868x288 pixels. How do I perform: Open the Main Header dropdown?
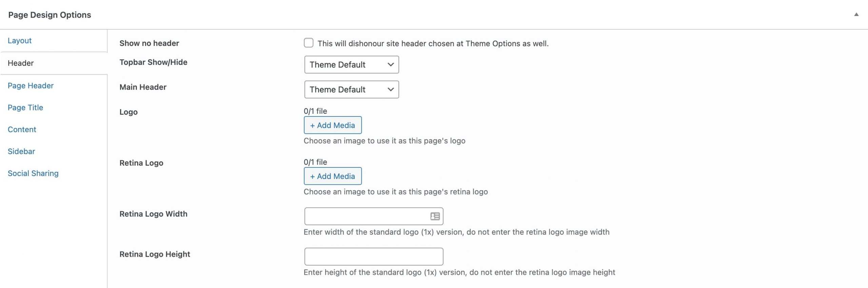pyautogui.click(x=352, y=89)
